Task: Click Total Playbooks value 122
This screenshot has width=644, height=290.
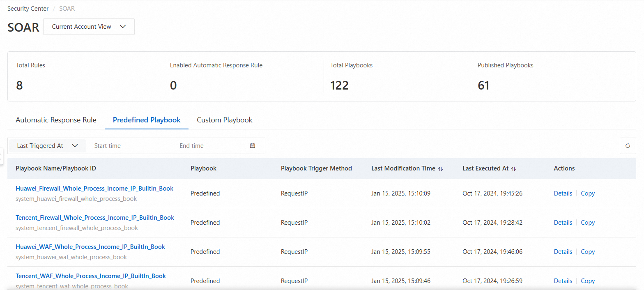Action: pyautogui.click(x=339, y=85)
